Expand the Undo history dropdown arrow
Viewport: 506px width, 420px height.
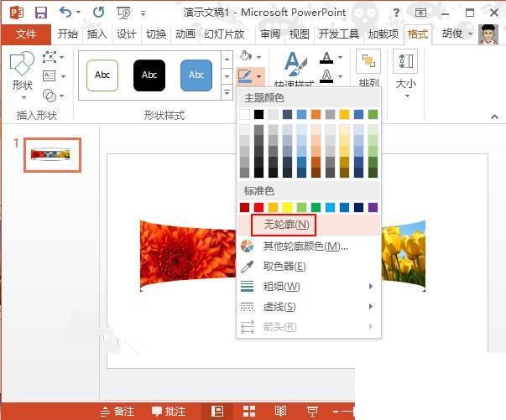(x=78, y=13)
